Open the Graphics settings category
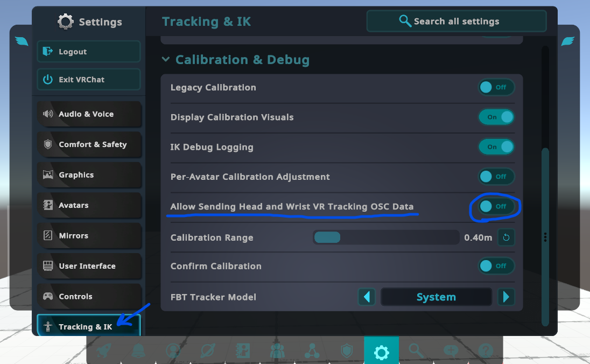 pyautogui.click(x=89, y=175)
